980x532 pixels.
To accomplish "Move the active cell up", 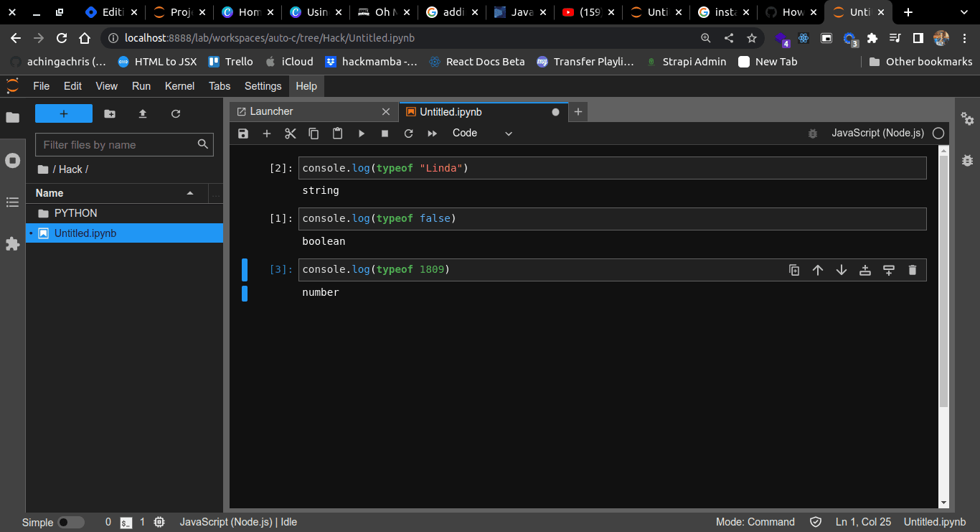I will (818, 270).
